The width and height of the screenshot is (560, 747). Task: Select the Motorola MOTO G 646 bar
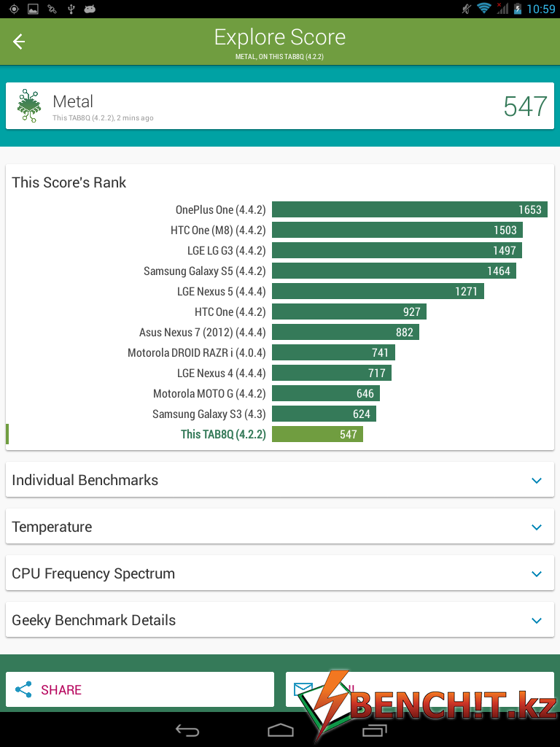coord(326,394)
